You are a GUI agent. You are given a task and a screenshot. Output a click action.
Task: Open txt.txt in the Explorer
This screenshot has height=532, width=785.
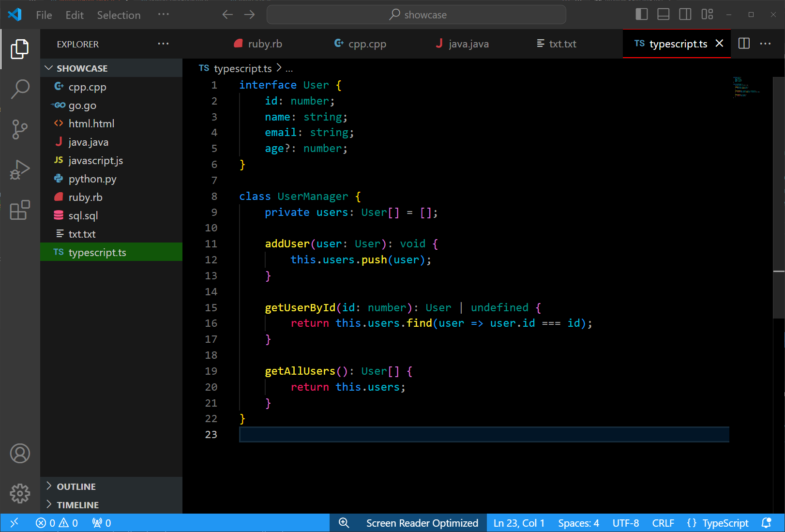tap(111, 234)
